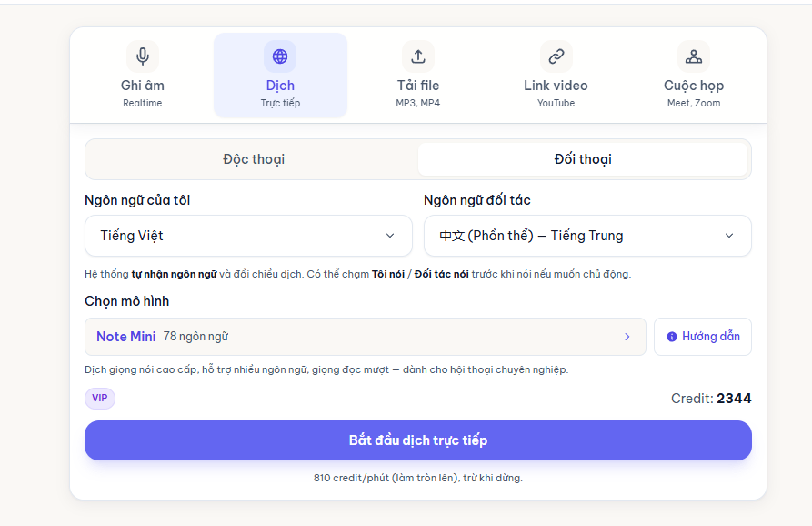Open the Ngôn ngữ đối tác Tiếng Trung dropdown
Image resolution: width=812 pixels, height=526 pixels.
[587, 236]
